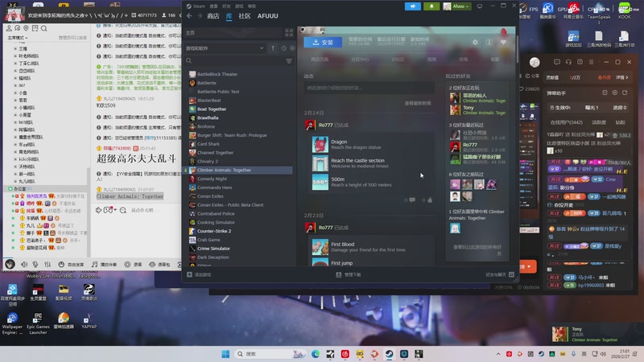Open Microsoft Edge from the taskbar

(x=316, y=354)
